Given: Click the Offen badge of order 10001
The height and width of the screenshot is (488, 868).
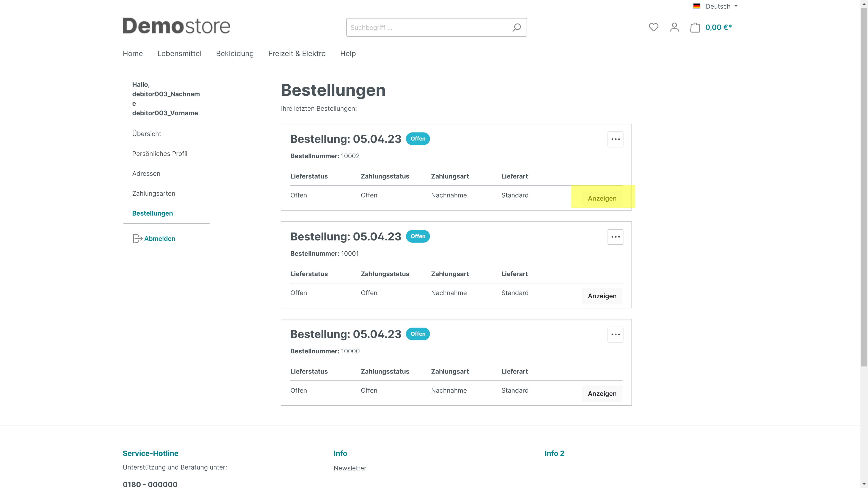Looking at the screenshot, I should point(418,236).
